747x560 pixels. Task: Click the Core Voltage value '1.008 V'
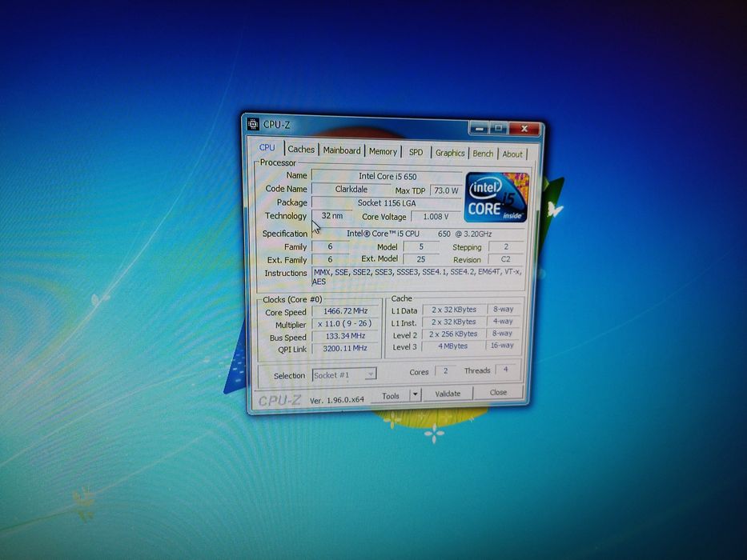[436, 217]
